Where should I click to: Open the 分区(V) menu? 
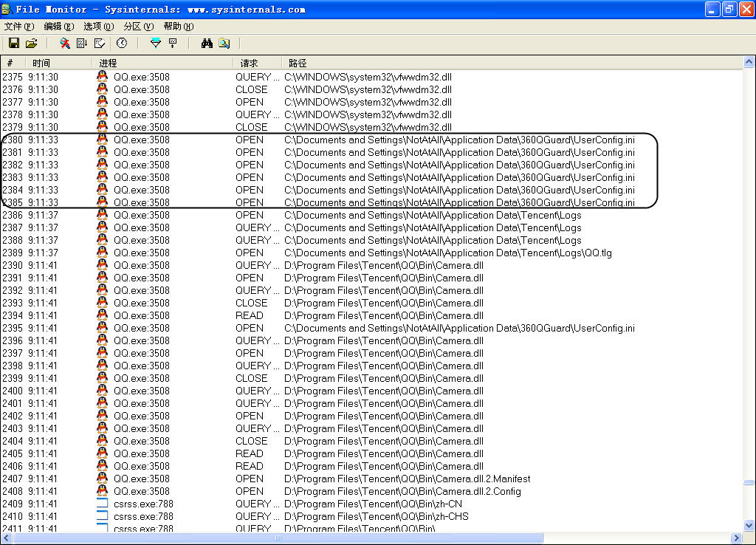point(139,27)
